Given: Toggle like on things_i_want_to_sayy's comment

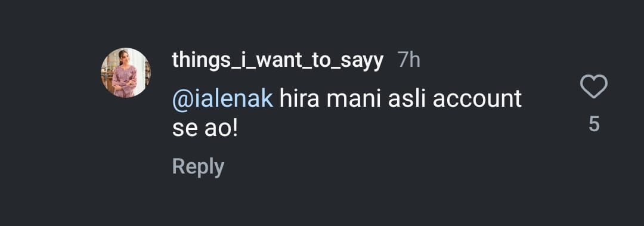Looking at the screenshot, I should pyautogui.click(x=593, y=86).
